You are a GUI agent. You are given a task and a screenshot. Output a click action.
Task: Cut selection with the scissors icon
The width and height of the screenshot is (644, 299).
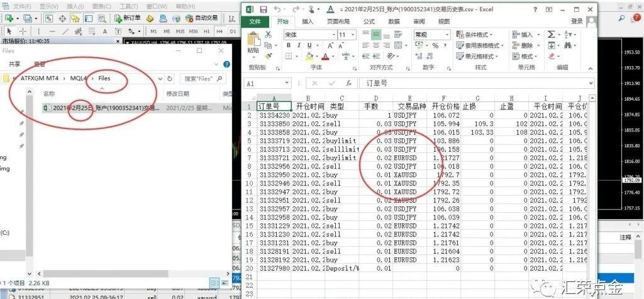coord(268,35)
